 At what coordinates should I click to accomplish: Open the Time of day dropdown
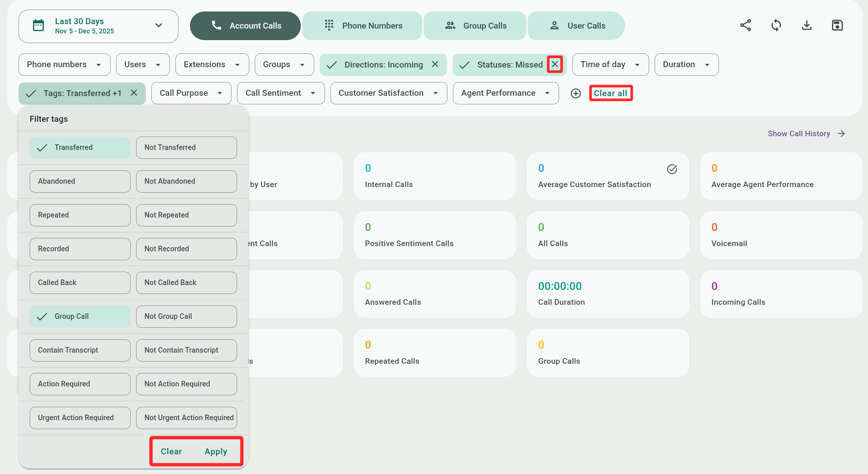[x=610, y=65]
